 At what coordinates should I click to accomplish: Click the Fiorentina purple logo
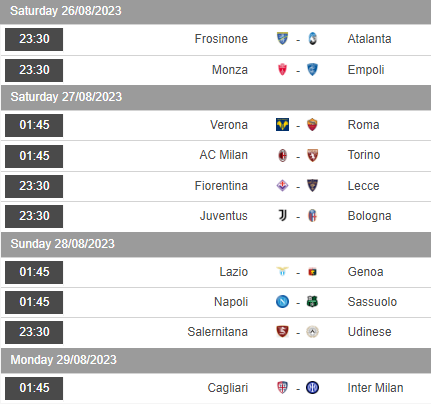tap(282, 186)
